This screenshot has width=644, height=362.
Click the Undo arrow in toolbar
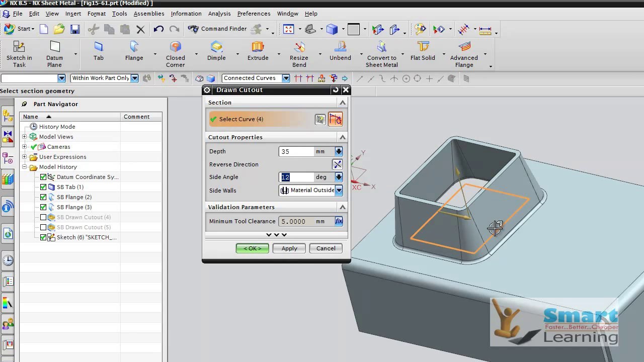point(158,29)
